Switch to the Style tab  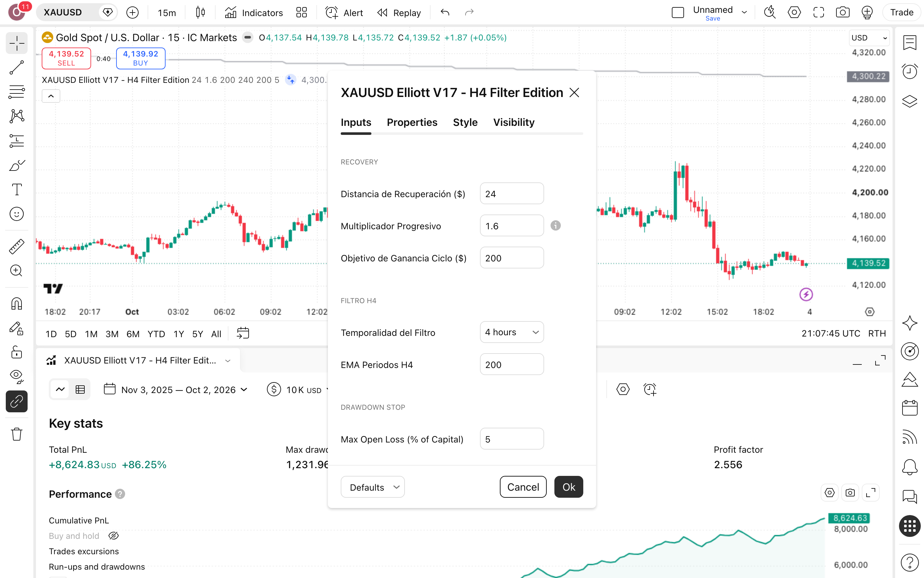(x=465, y=122)
